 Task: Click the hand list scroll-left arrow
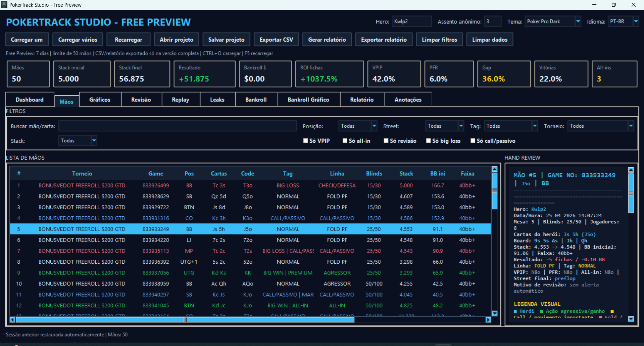[x=12, y=320]
